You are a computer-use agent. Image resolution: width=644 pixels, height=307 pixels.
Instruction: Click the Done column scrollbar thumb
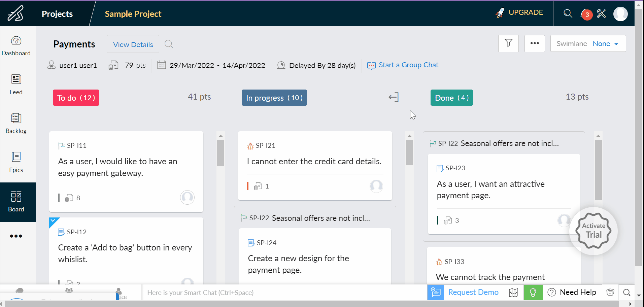point(598,170)
